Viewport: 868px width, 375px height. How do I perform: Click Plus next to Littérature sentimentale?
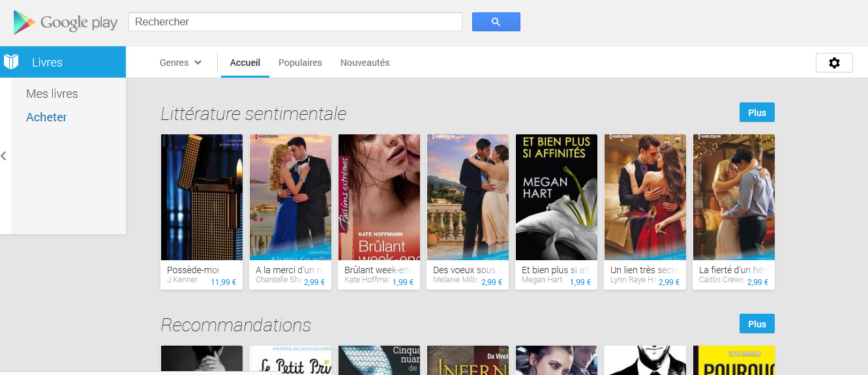point(756,113)
